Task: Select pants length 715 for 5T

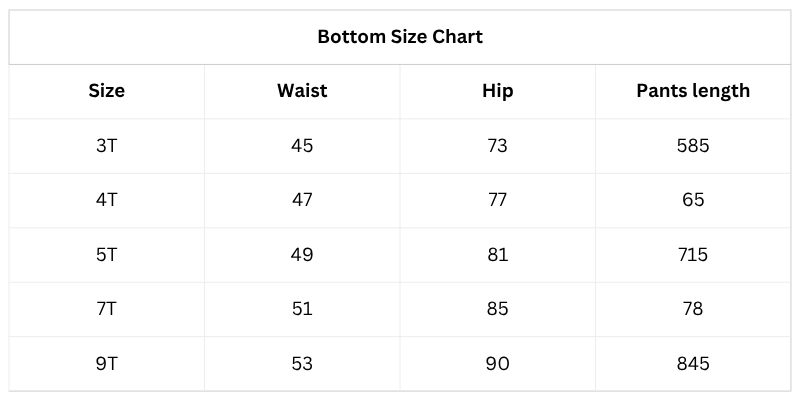Action: [x=693, y=254]
